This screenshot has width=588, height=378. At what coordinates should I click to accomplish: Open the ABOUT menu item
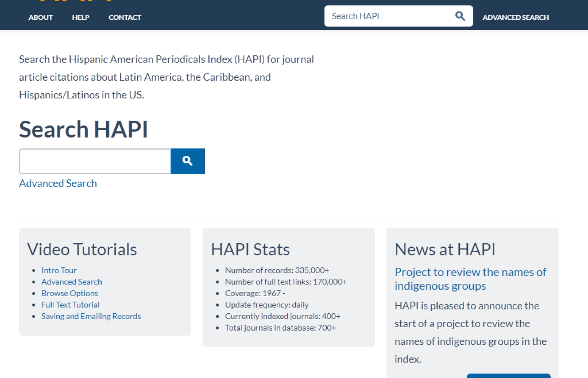point(40,17)
